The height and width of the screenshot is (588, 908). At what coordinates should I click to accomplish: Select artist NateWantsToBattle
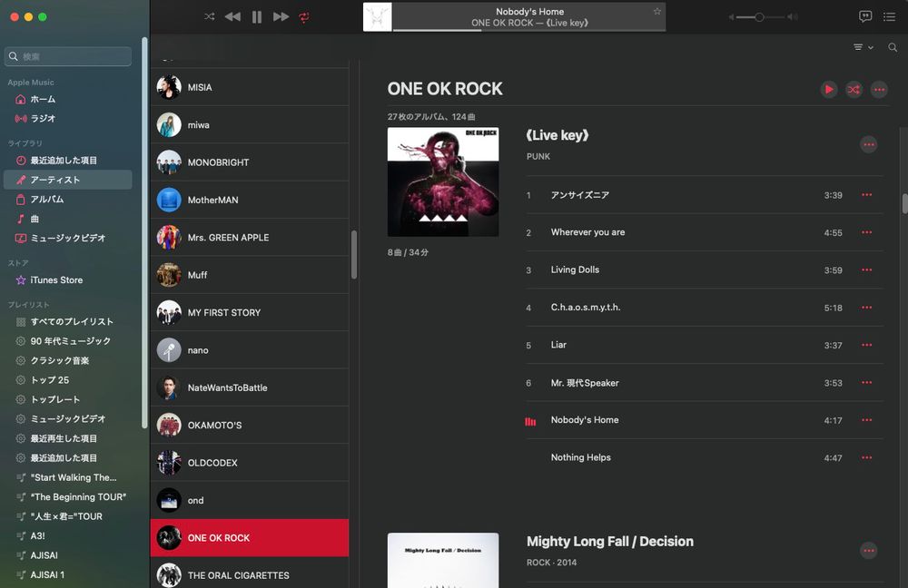(250, 387)
